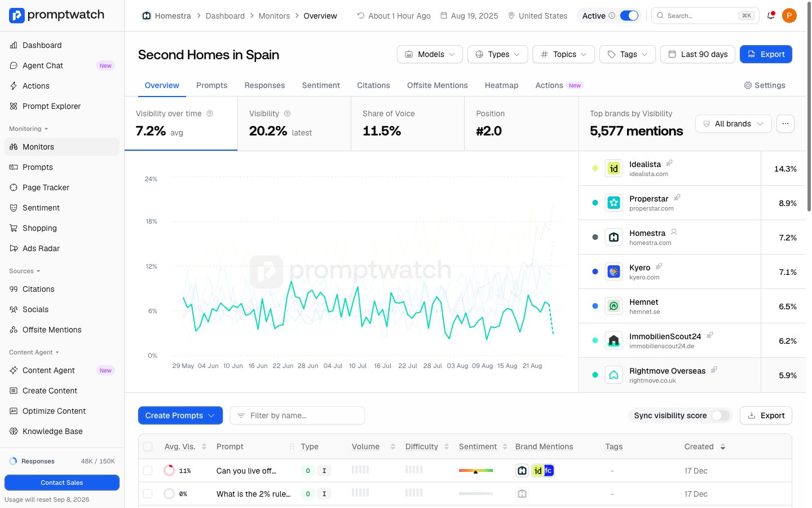Viewport: 812px width, 508px height.
Task: Go to the Sentiment tab
Action: click(x=321, y=85)
